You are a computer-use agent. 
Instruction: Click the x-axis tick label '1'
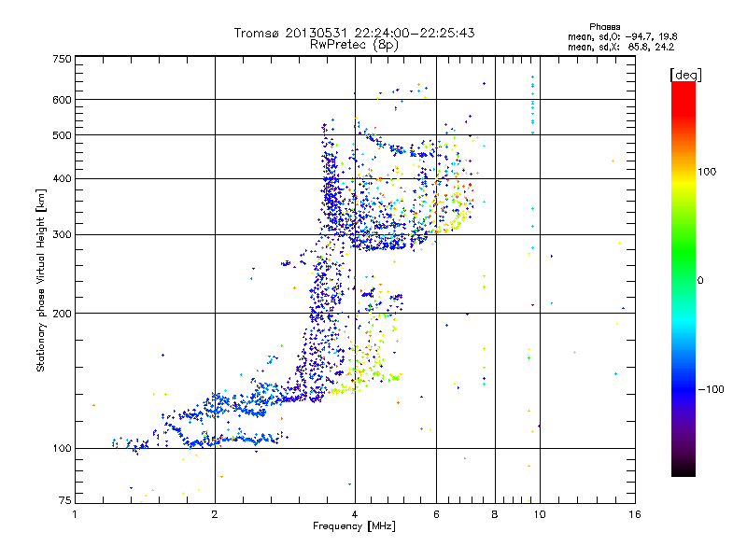tap(75, 514)
